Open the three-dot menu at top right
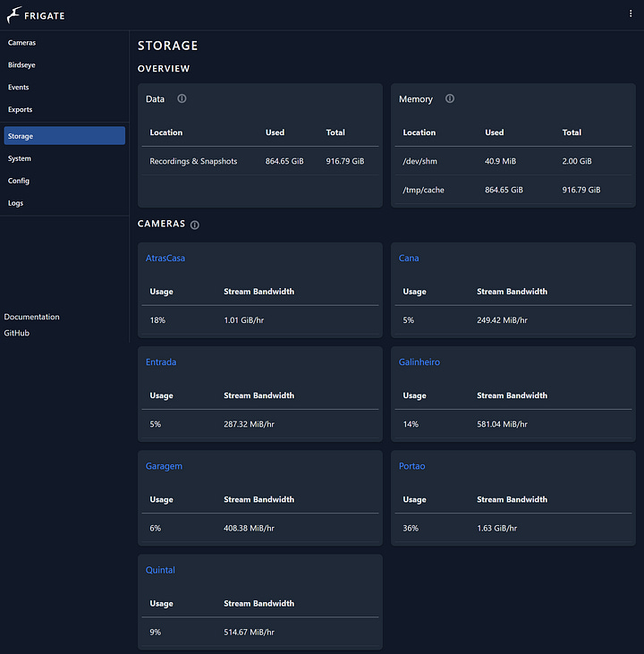 coord(631,13)
